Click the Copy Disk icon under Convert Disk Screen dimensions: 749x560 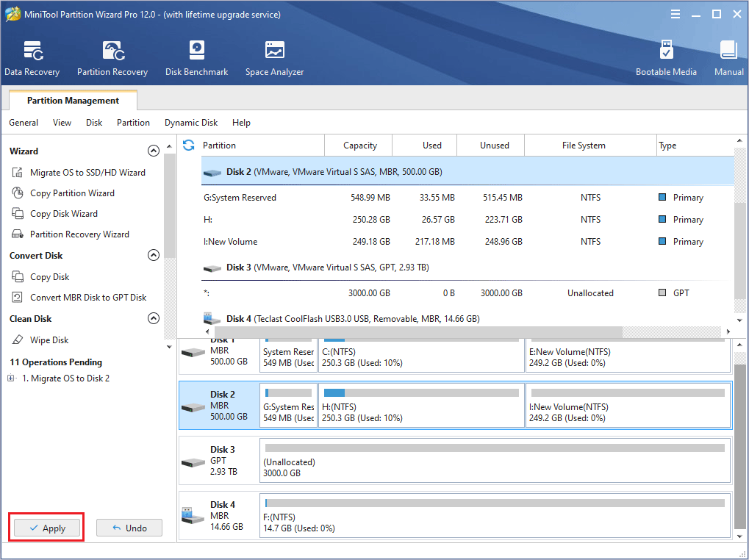(17, 276)
